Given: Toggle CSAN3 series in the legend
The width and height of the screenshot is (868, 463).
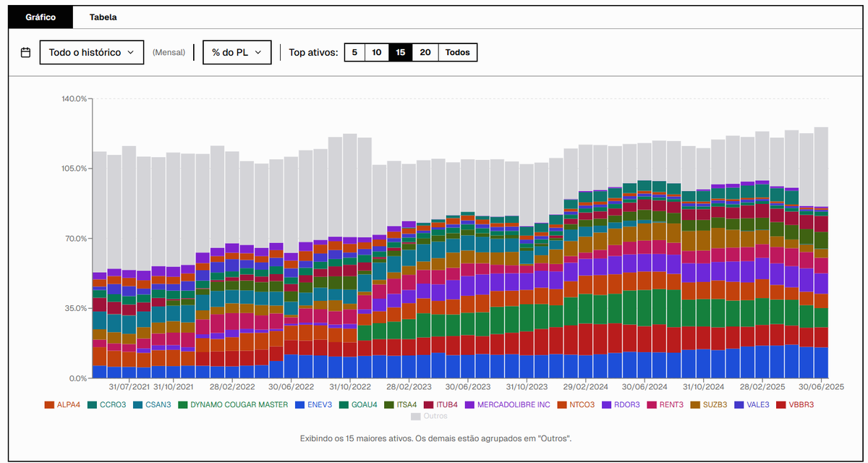Looking at the screenshot, I should 152,404.
